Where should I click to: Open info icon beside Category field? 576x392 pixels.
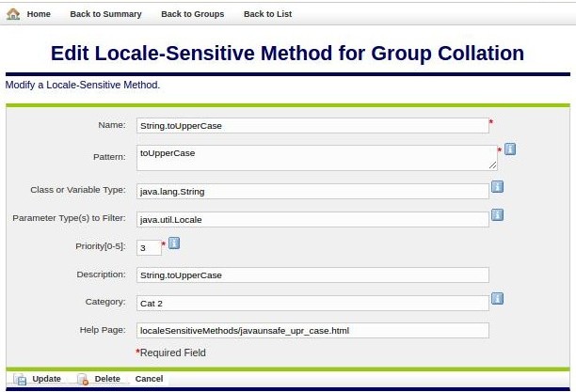click(x=497, y=299)
